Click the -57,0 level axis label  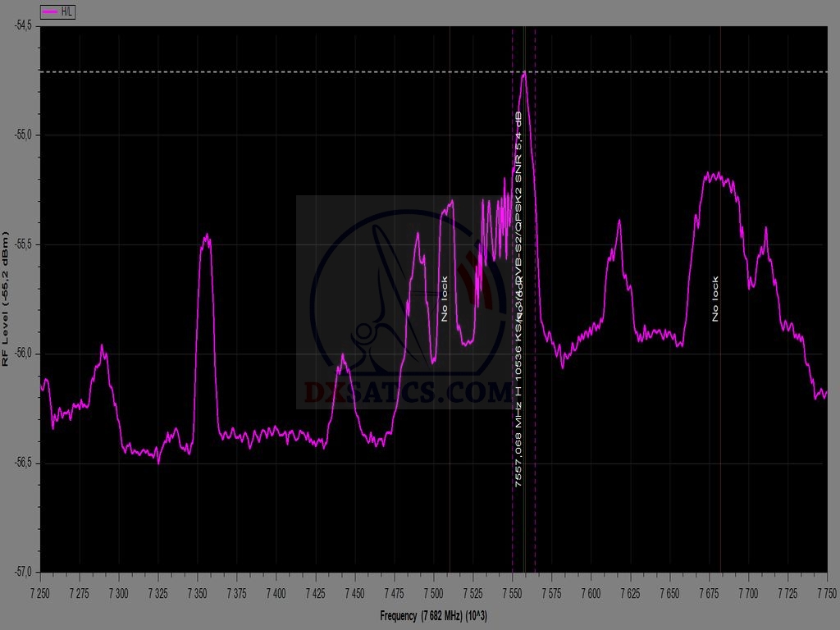22,572
